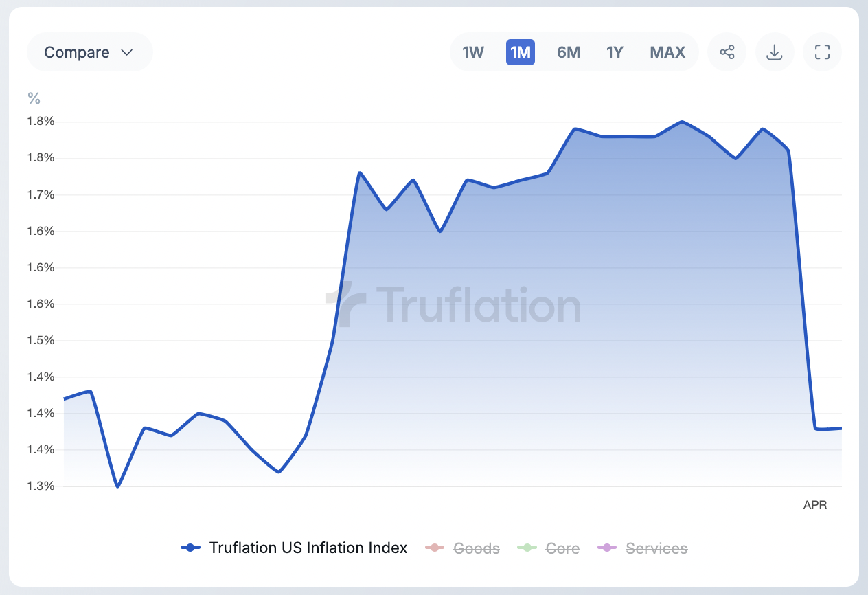Switch to the 1W time range
The image size is (868, 595).
[473, 52]
